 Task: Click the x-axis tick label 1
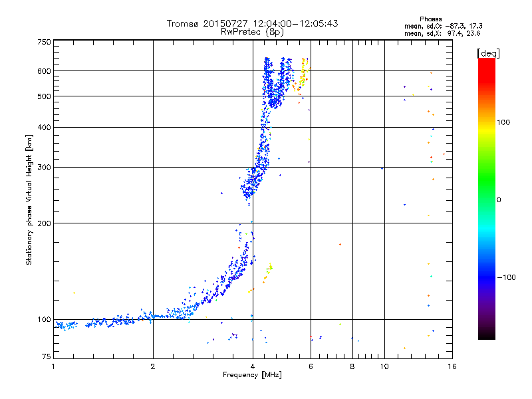[x=53, y=366]
